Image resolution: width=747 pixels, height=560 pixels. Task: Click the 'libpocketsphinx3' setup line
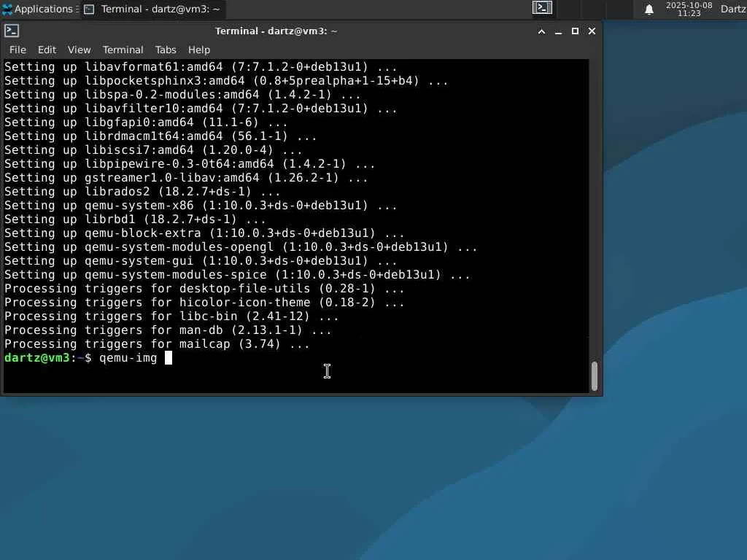coord(226,82)
